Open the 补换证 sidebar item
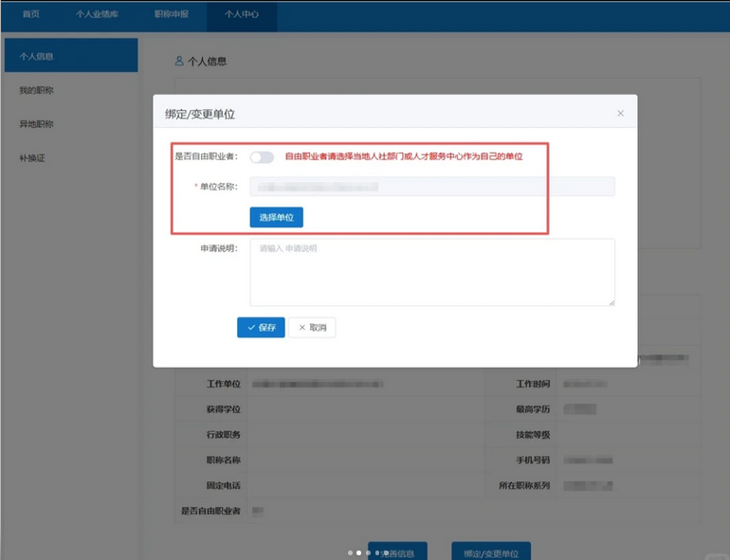Image resolution: width=730 pixels, height=560 pixels. [x=32, y=158]
